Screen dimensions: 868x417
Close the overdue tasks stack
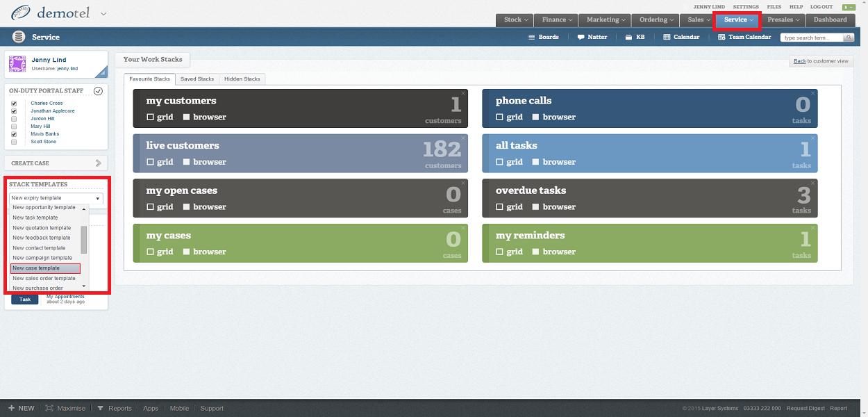click(x=812, y=183)
